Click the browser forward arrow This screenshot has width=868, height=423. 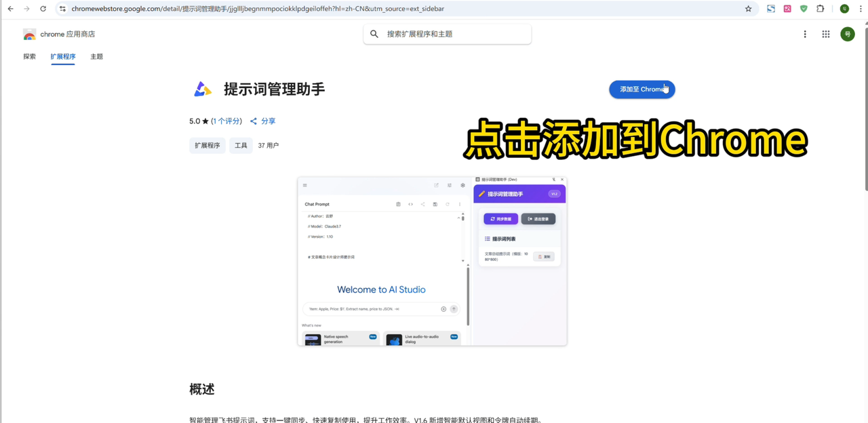26,9
